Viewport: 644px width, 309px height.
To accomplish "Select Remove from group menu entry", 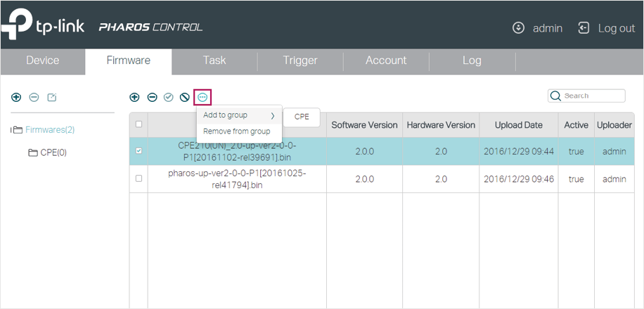I will pyautogui.click(x=240, y=131).
